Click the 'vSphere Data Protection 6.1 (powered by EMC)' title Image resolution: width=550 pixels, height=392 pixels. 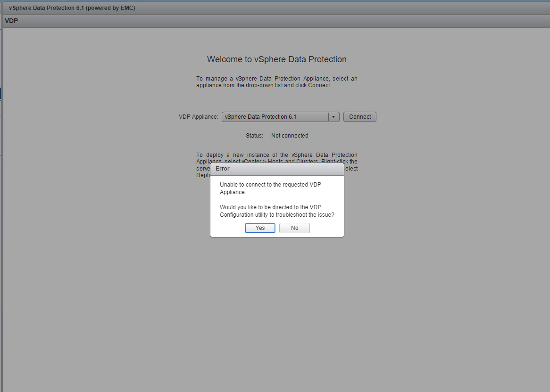(72, 8)
